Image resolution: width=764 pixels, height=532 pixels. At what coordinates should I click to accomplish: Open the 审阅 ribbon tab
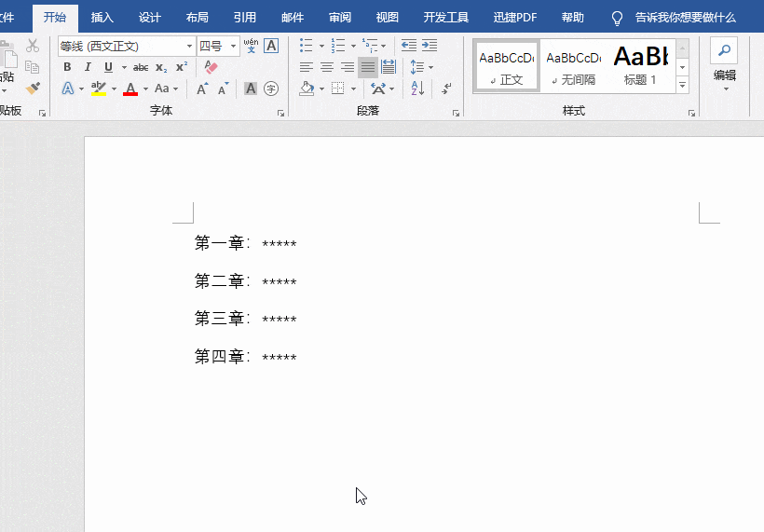[340, 18]
